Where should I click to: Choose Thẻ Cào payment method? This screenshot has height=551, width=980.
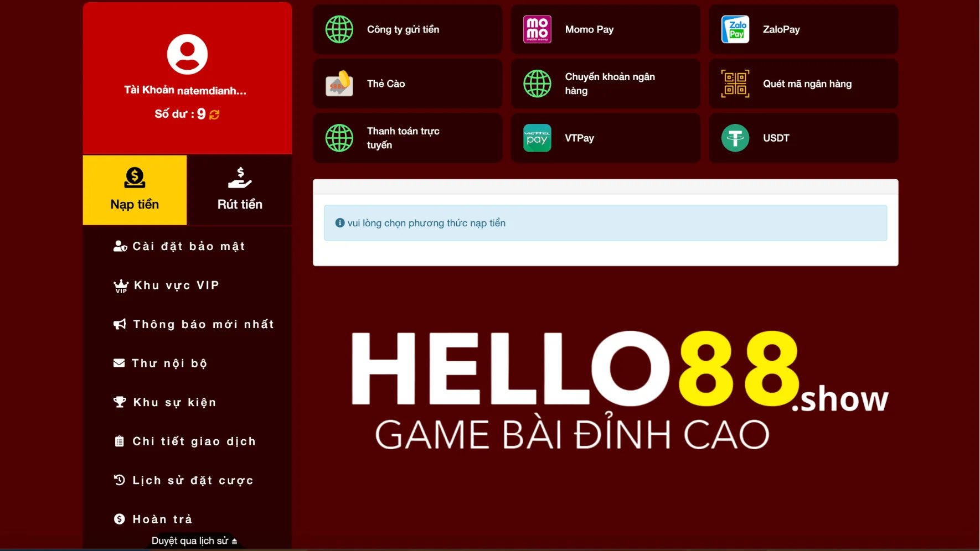408,84
